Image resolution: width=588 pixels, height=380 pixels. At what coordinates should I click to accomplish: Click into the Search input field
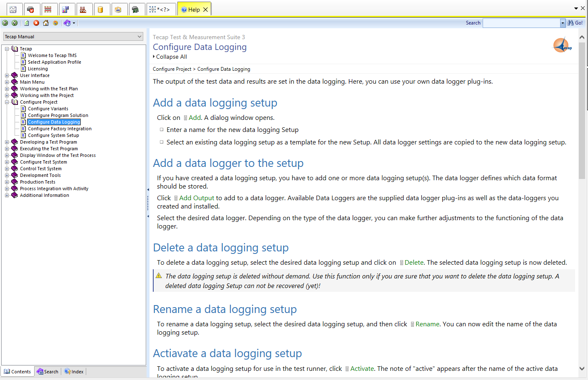pos(521,23)
